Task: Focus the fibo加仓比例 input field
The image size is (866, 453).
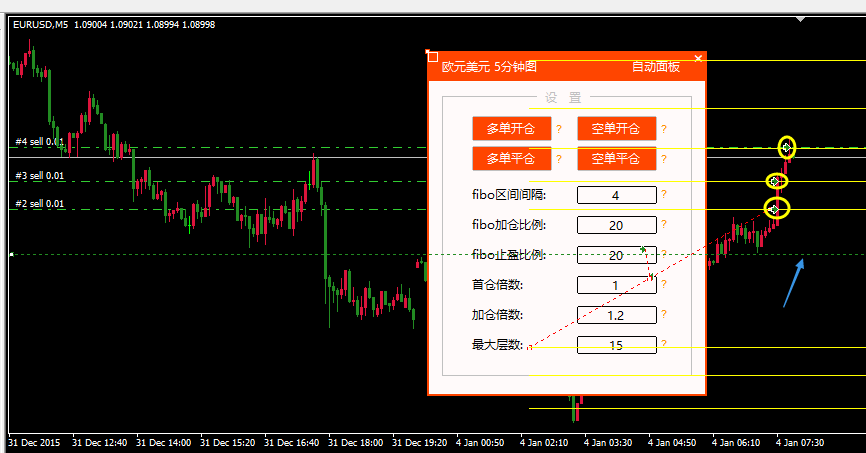Action: 616,225
